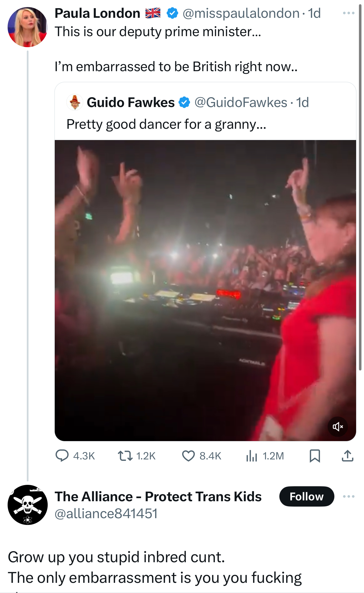
Task: Play the quoted dance video
Action: click(205, 290)
